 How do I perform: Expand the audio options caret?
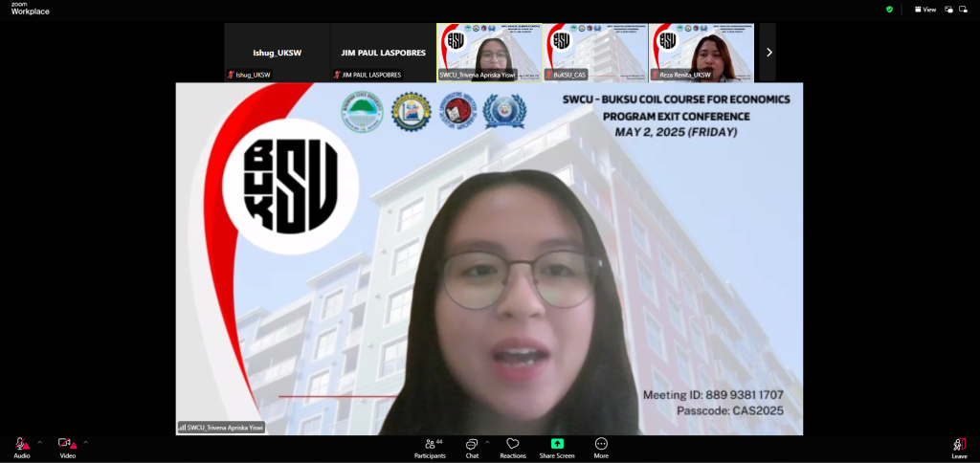[x=39, y=442]
